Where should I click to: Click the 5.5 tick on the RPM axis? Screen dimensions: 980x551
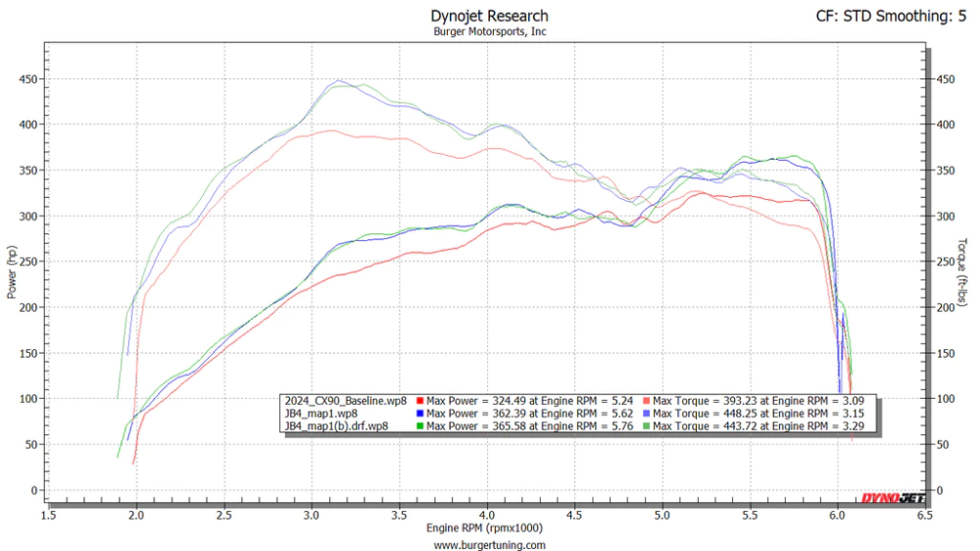tap(750, 516)
